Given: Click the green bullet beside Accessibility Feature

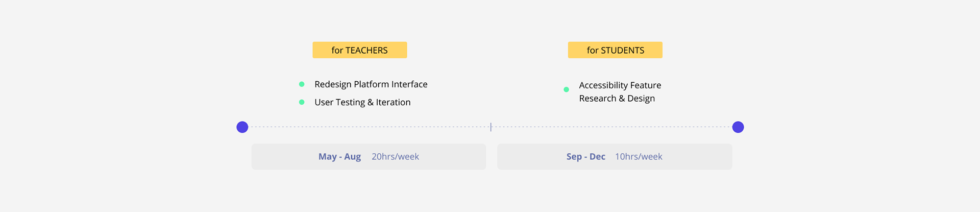Looking at the screenshot, I should [566, 89].
